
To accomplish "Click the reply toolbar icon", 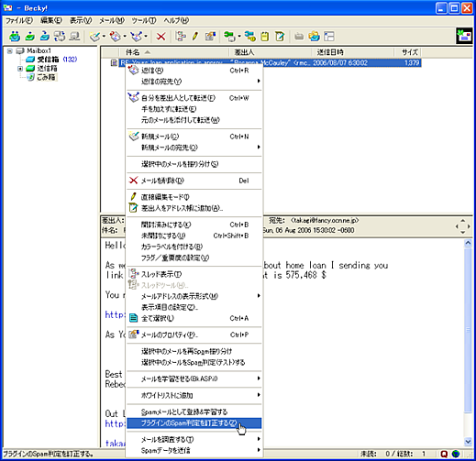I will [116, 37].
